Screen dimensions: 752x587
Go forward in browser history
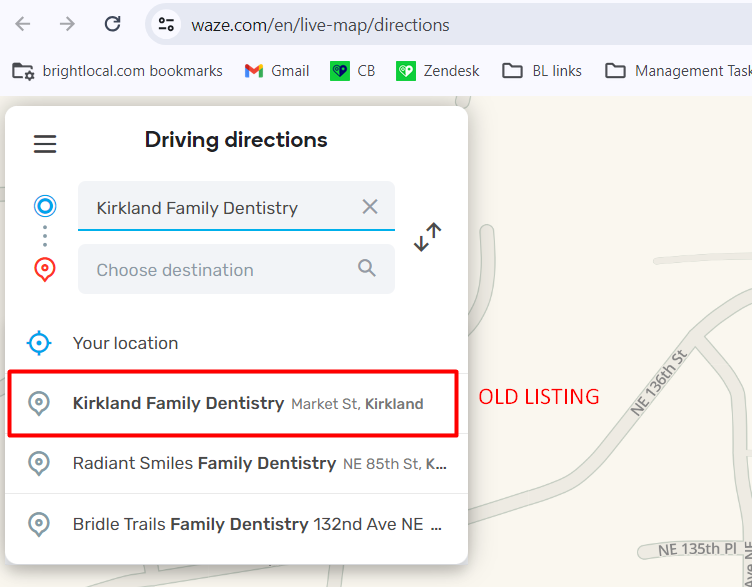click(x=67, y=23)
